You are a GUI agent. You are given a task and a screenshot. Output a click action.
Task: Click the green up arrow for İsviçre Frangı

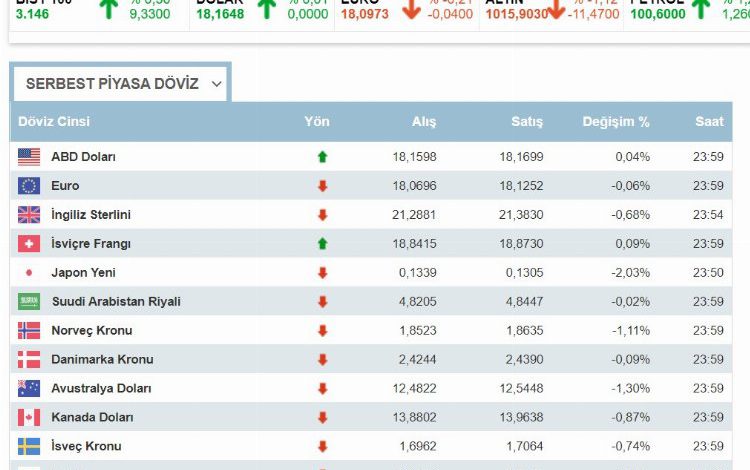tap(322, 243)
